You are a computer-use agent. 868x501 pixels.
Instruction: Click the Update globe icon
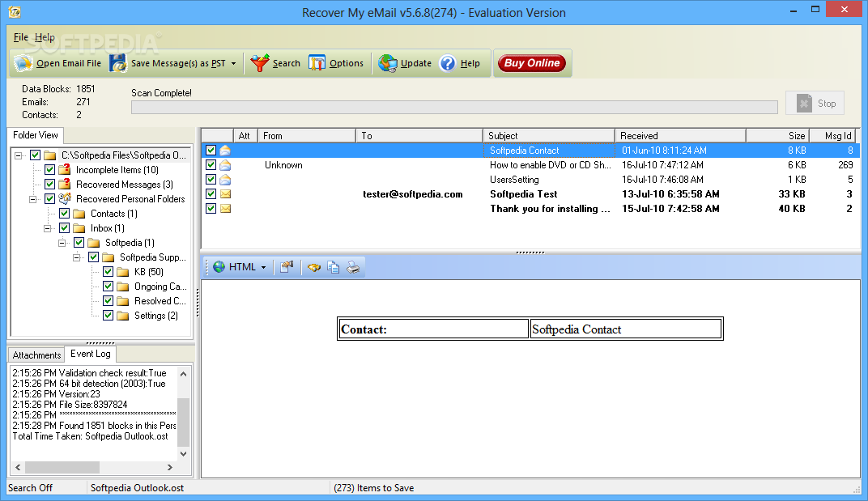tap(388, 63)
